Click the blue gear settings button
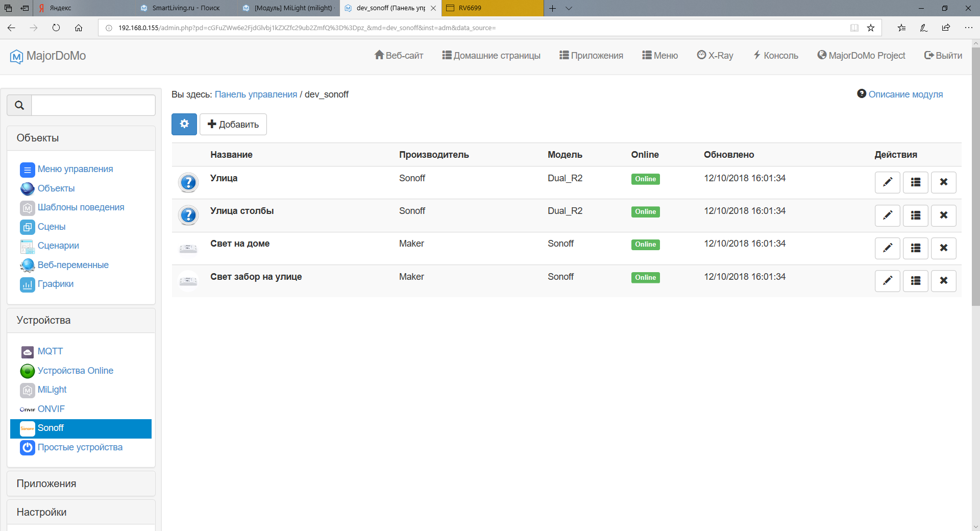 [x=184, y=124]
